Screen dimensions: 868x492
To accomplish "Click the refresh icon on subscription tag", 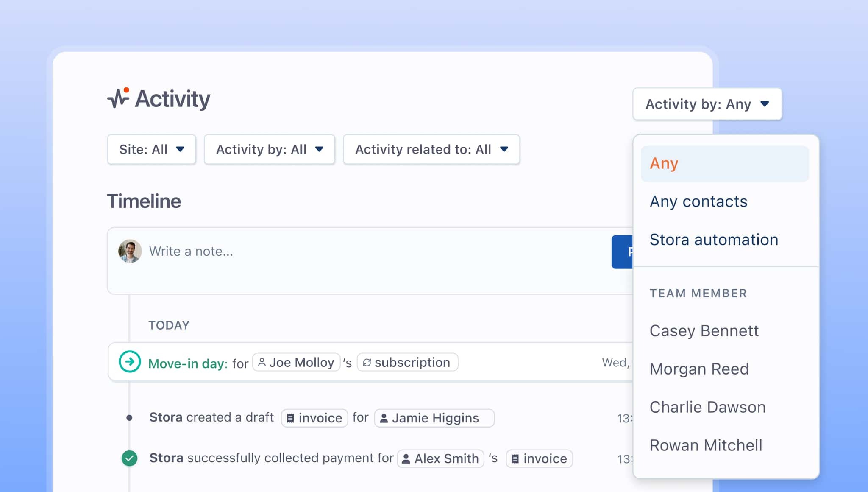I will coord(367,363).
